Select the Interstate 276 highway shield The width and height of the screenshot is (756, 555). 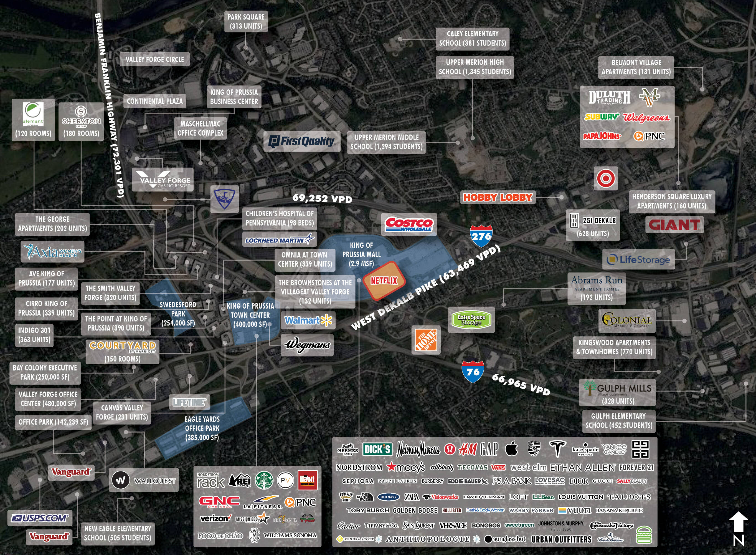point(481,236)
